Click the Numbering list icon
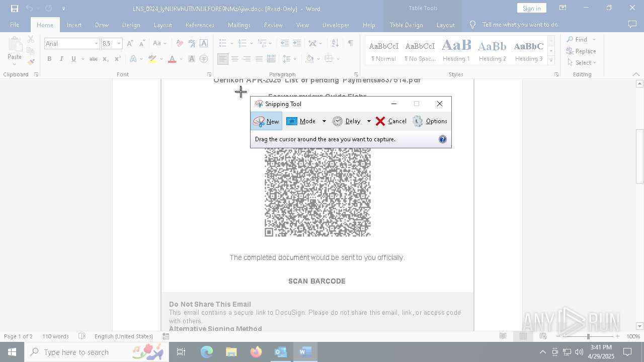The width and height of the screenshot is (644, 362). coord(243,43)
